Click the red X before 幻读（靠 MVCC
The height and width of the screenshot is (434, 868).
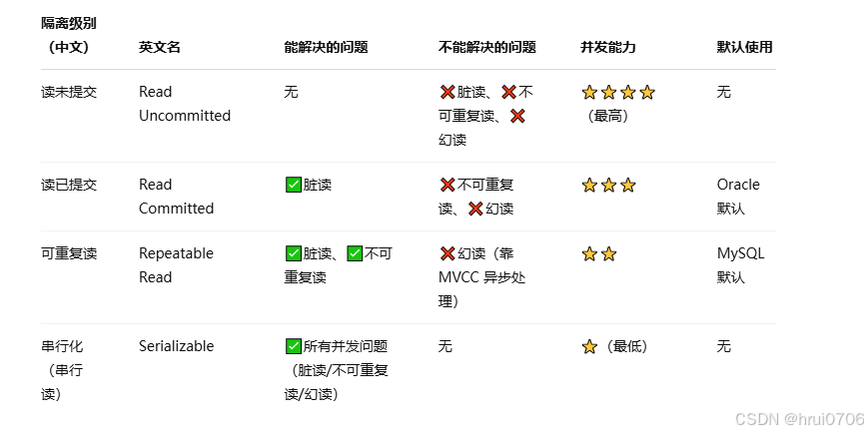tap(447, 253)
